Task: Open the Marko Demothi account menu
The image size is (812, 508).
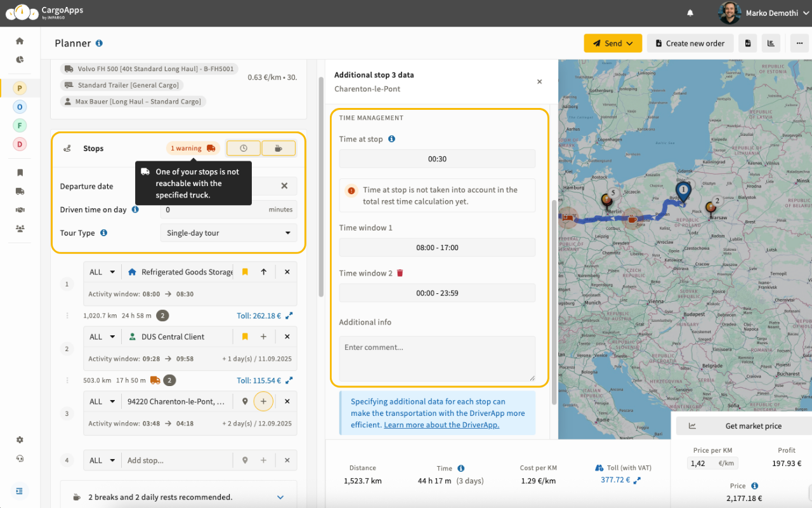Action: [771, 12]
